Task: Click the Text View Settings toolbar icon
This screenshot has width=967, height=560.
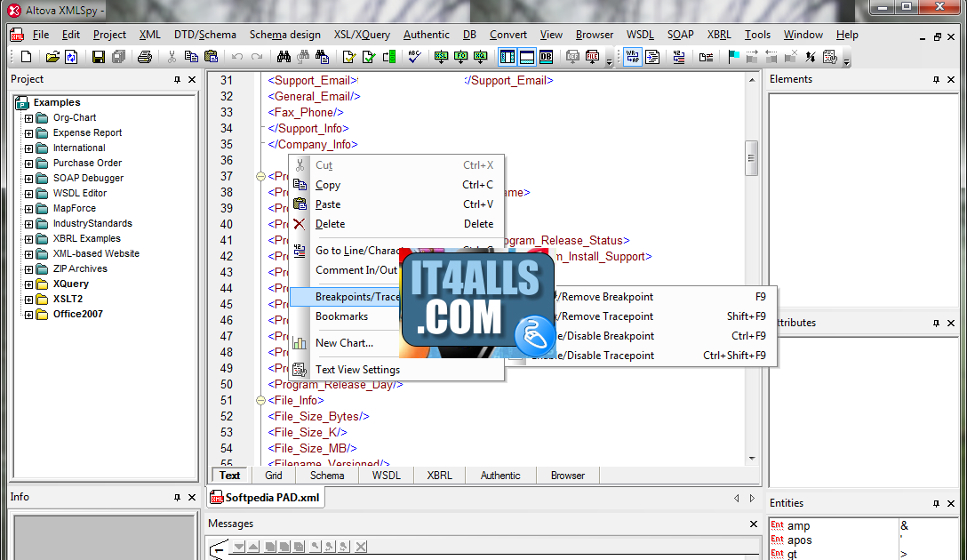Action: (830, 57)
